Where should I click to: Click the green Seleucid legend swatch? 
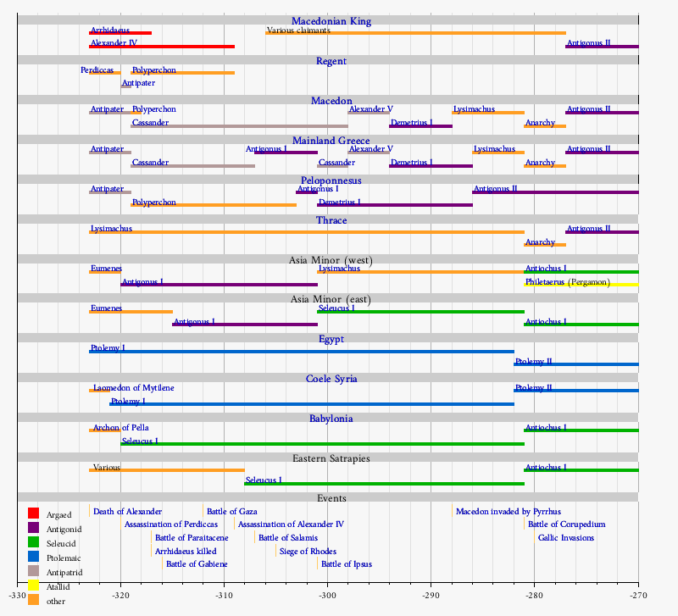34,542
